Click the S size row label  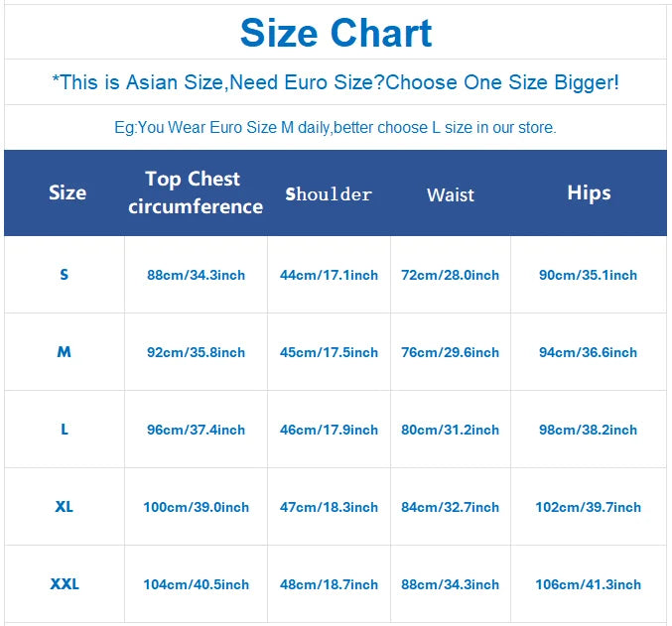click(65, 274)
